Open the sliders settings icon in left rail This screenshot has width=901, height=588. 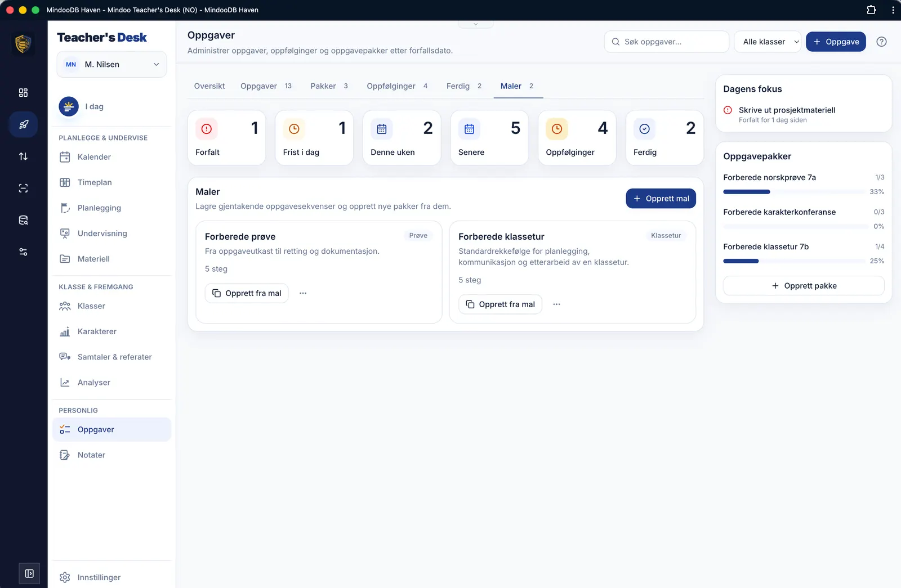point(23,252)
